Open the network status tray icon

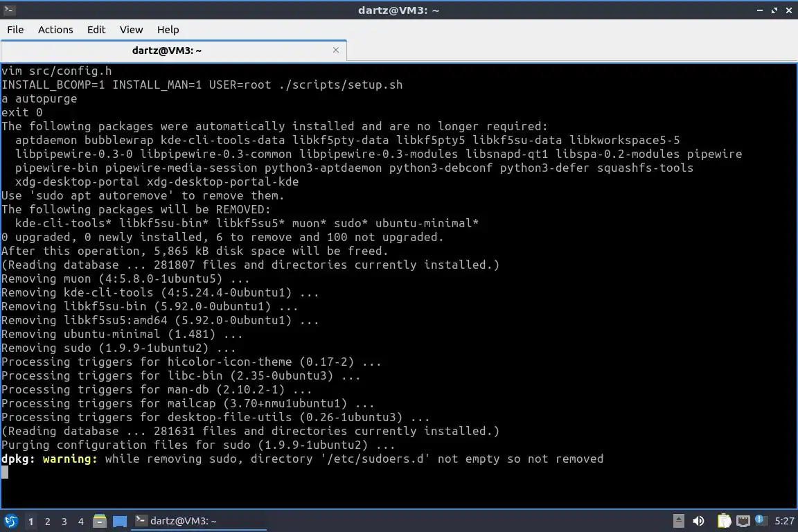[743, 521]
